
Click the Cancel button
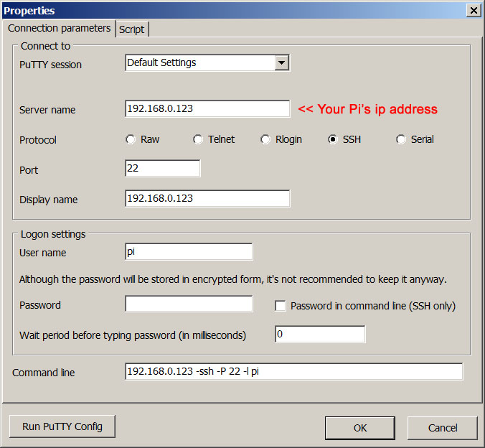pyautogui.click(x=443, y=428)
